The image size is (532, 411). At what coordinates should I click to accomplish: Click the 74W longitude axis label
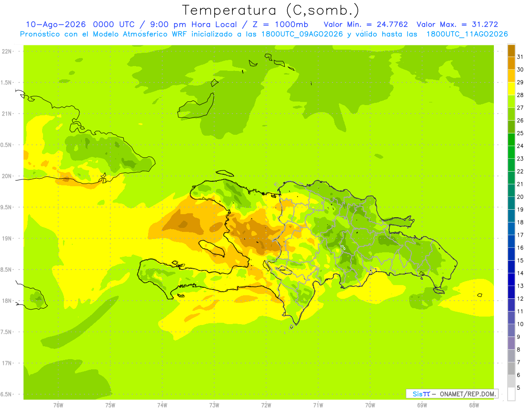(162, 405)
